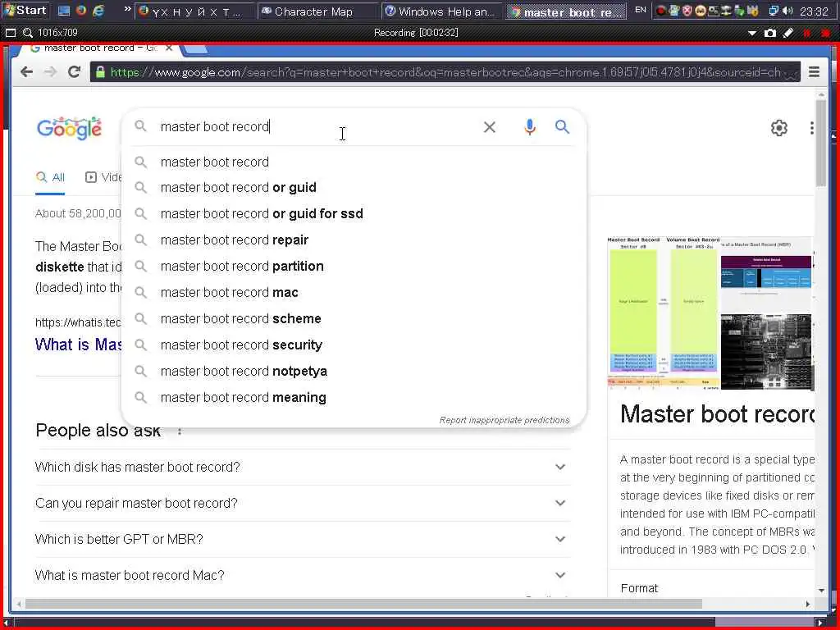The height and width of the screenshot is (630, 840).
Task: Click the Google logo
Action: [x=69, y=128]
